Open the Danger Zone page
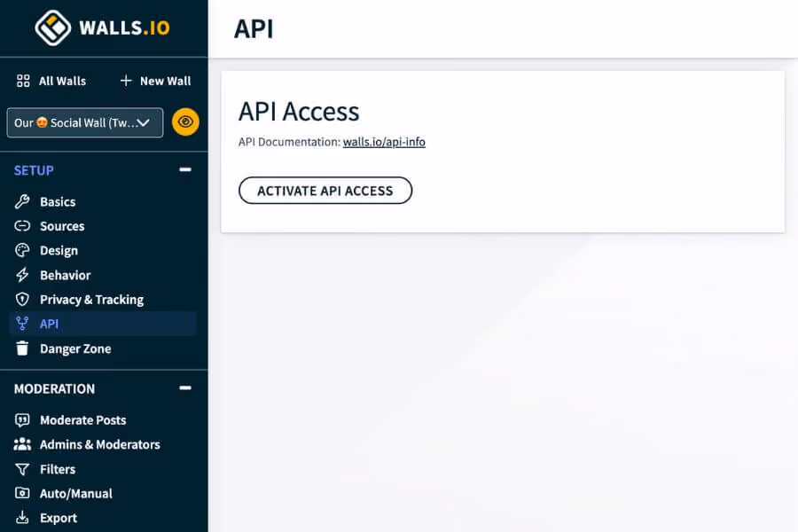Screen dimensions: 798x532 [75, 348]
